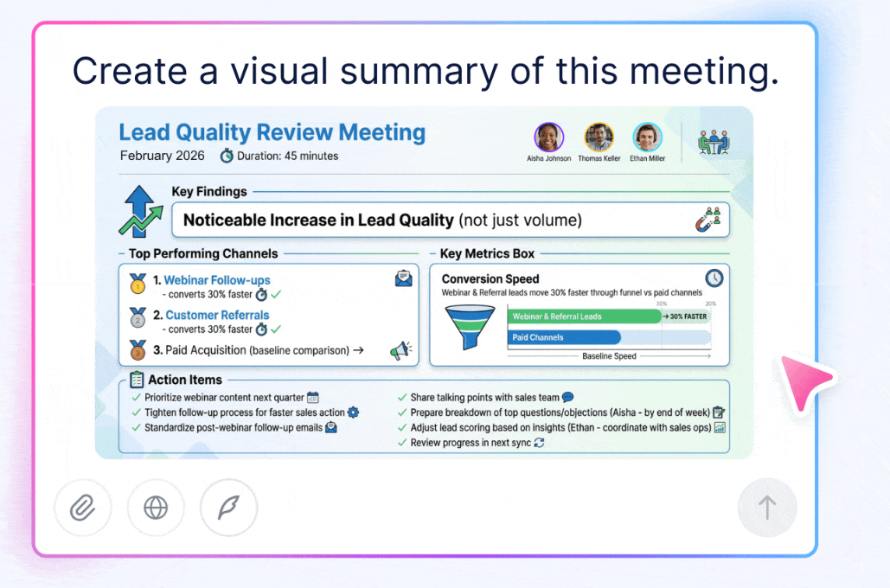
Task: Click the blue 'Paid Channels' bar
Action: pyautogui.click(x=564, y=337)
